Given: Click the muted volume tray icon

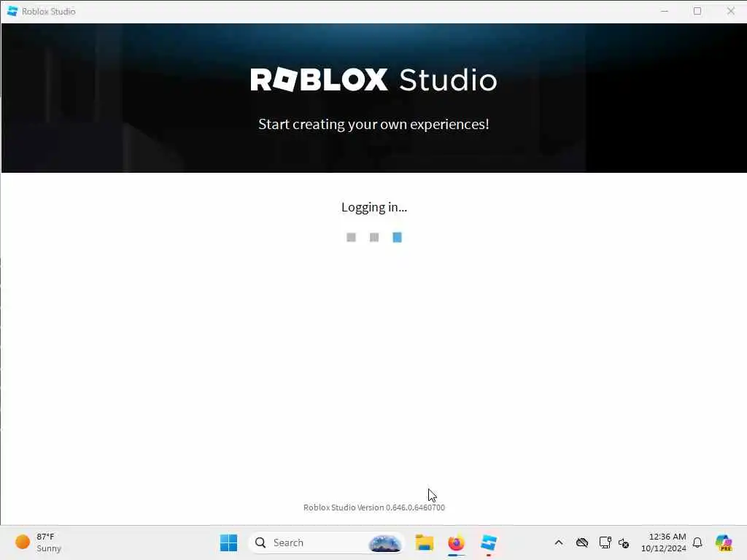Looking at the screenshot, I should (624, 542).
